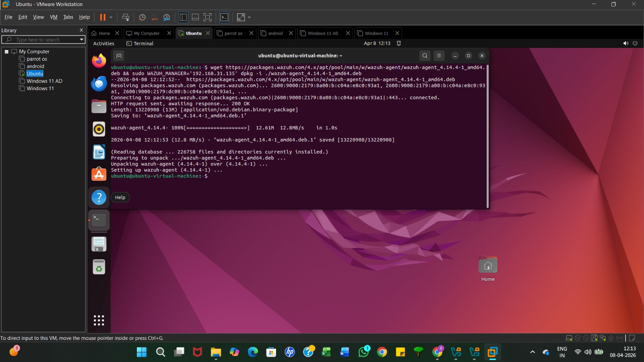Open the Files manager from the dock
The height and width of the screenshot is (362, 644).
coord(99,106)
